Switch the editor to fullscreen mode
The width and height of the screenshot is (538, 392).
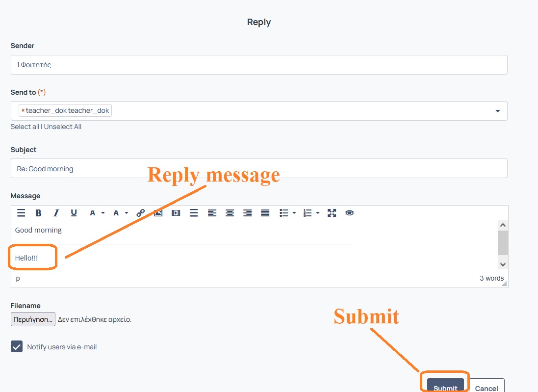coord(332,213)
